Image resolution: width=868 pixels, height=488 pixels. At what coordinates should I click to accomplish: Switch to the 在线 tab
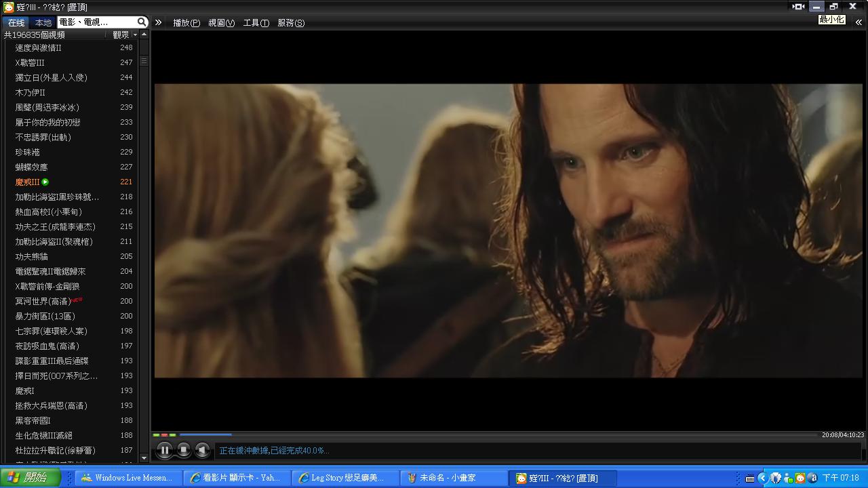pyautogui.click(x=16, y=22)
